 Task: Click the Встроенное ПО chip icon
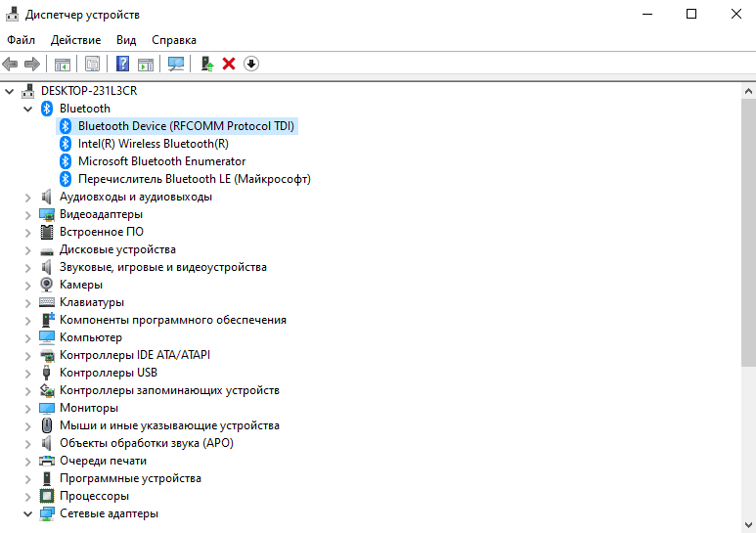pyautogui.click(x=47, y=232)
